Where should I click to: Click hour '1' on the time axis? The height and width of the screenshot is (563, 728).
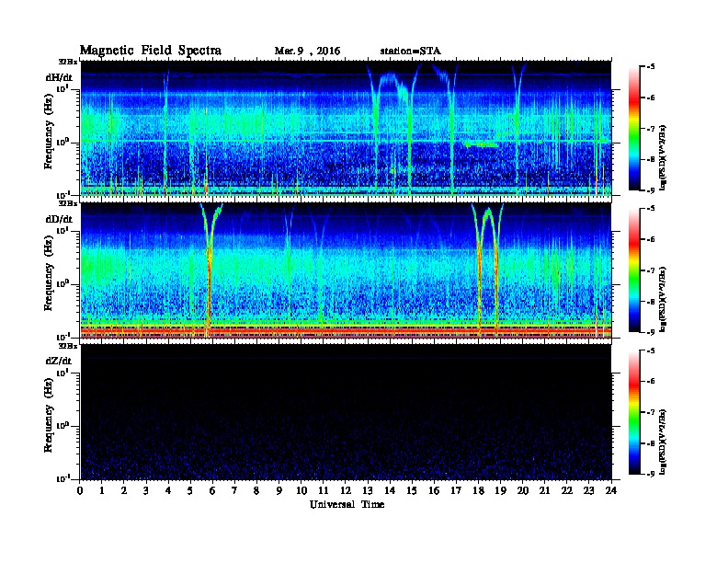click(102, 490)
